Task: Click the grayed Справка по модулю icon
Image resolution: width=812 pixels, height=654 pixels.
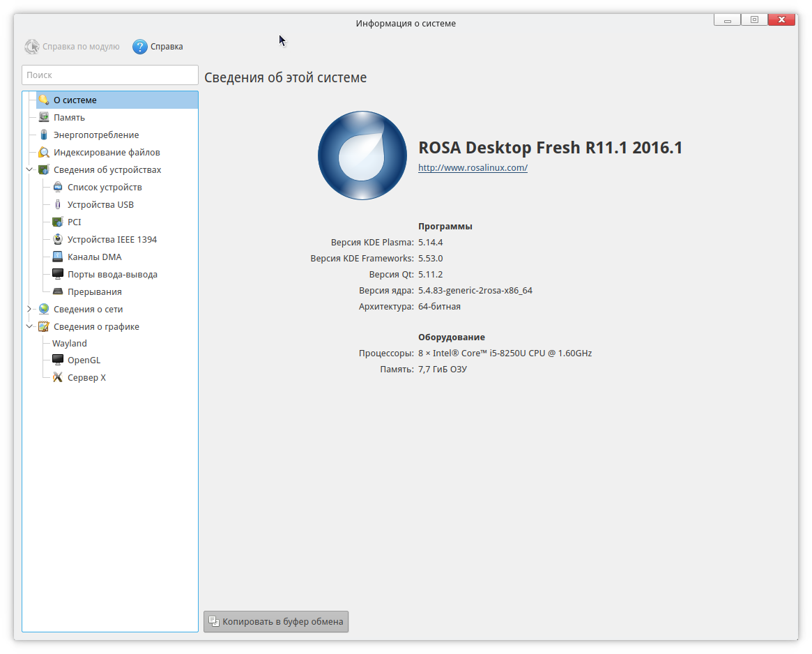Action: coord(31,47)
